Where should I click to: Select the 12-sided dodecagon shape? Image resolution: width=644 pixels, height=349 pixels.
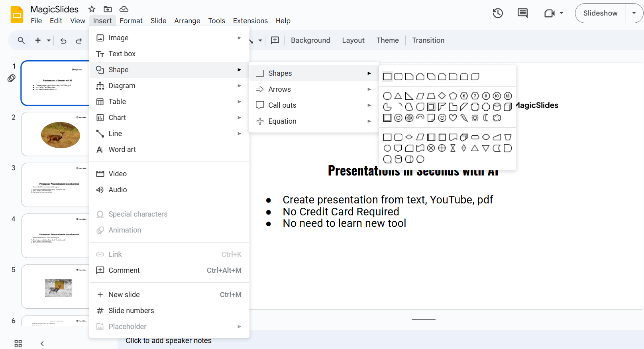pyautogui.click(x=508, y=96)
